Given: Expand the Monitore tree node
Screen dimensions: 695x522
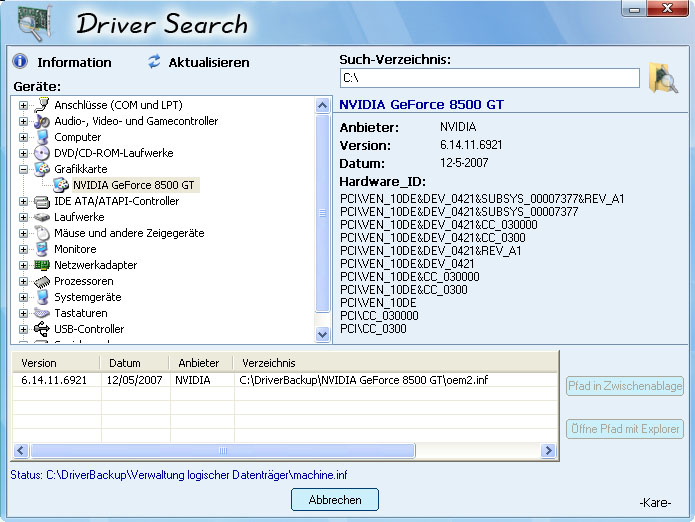Looking at the screenshot, I should coord(24,249).
